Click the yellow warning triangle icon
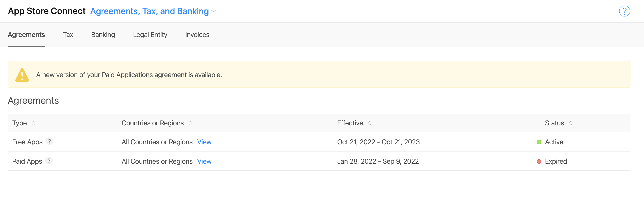The image size is (644, 202). click(22, 75)
